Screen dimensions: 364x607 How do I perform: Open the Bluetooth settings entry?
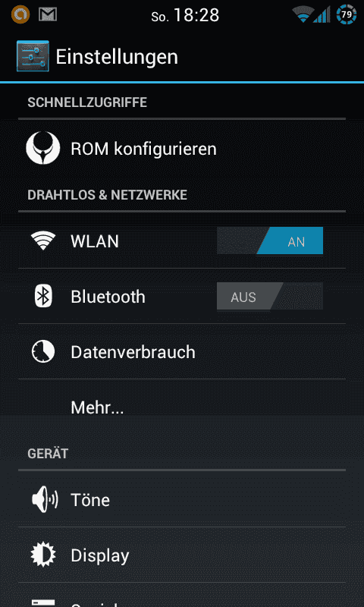182,296
